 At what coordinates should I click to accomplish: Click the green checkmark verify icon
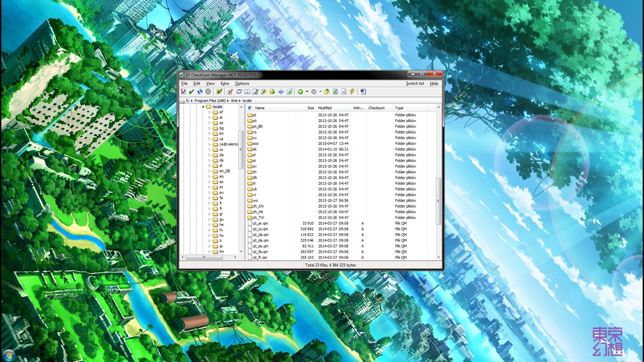click(x=192, y=92)
